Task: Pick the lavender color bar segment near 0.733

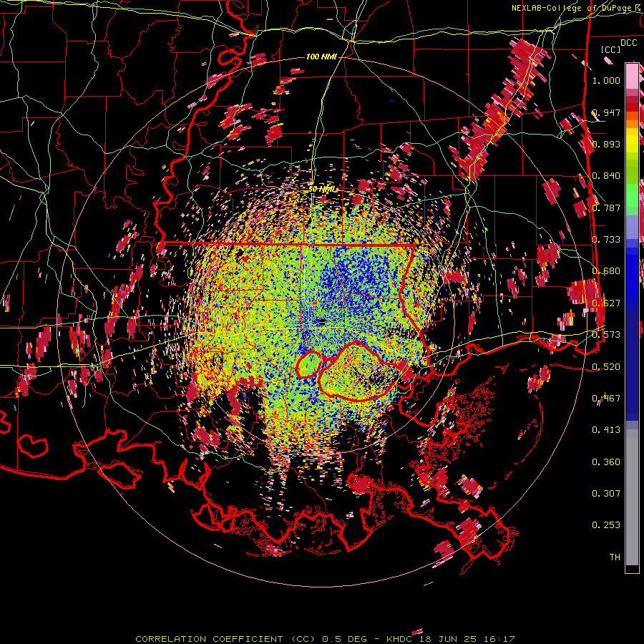Action: [x=632, y=227]
